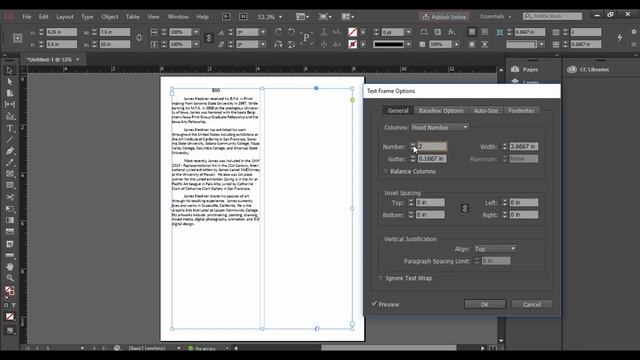
Task: Select the Gradient Swatch tool
Action: [9, 220]
